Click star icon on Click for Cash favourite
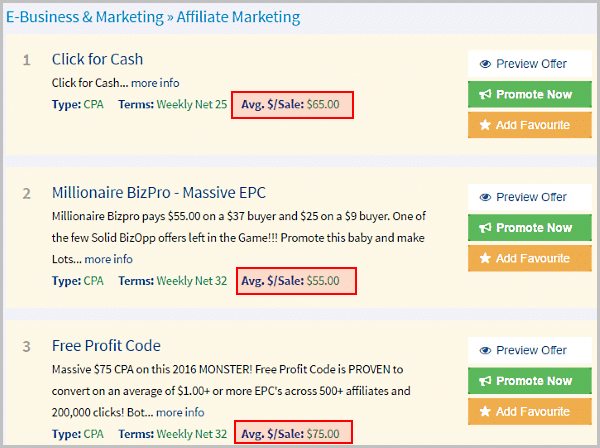This screenshot has height=448, width=600. pyautogui.click(x=485, y=125)
